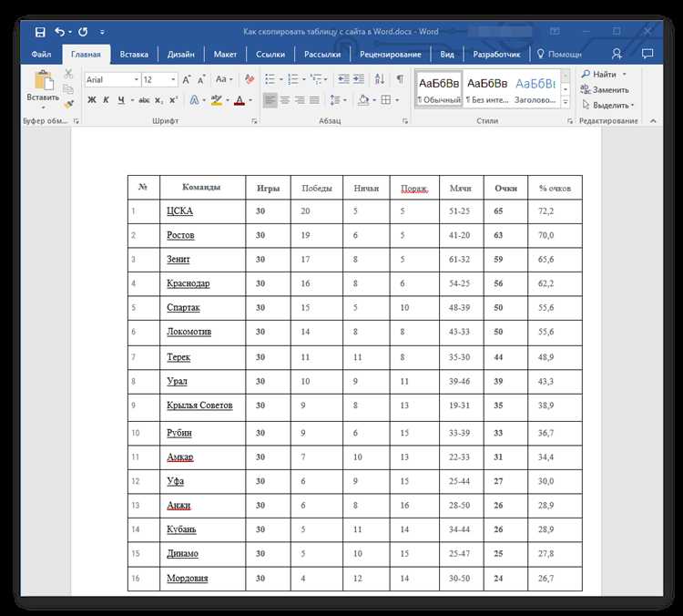Click the Format Painter brush icon
683x616 pixels.
coord(68,104)
